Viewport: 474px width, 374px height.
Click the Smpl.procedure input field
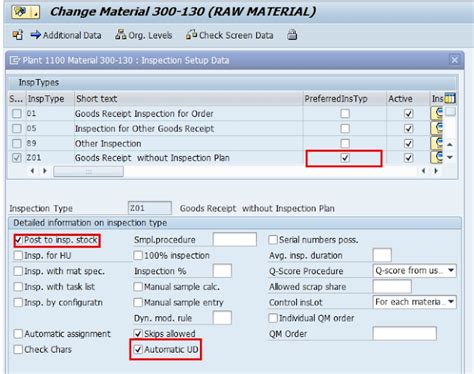pos(235,240)
